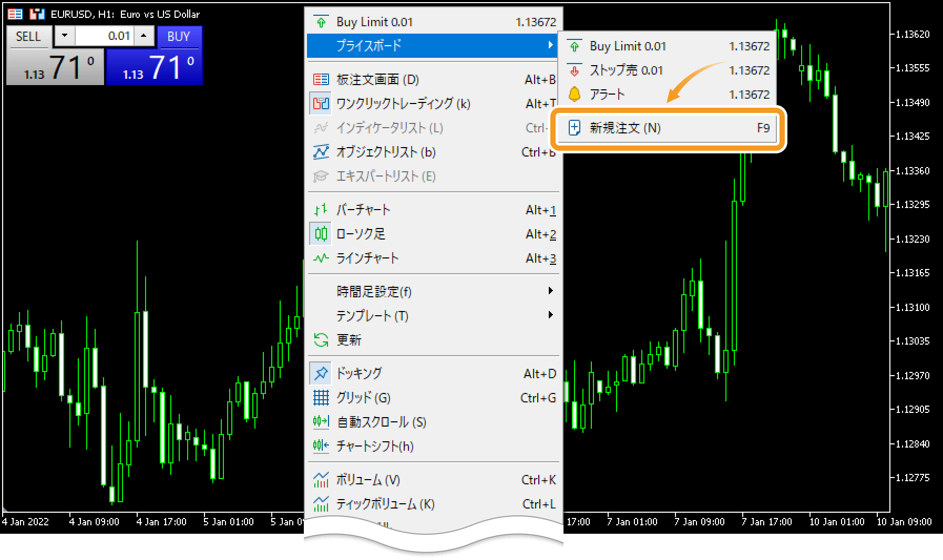
Task: Click the 4 Jan 2022 time axis label
Action: coord(25,522)
